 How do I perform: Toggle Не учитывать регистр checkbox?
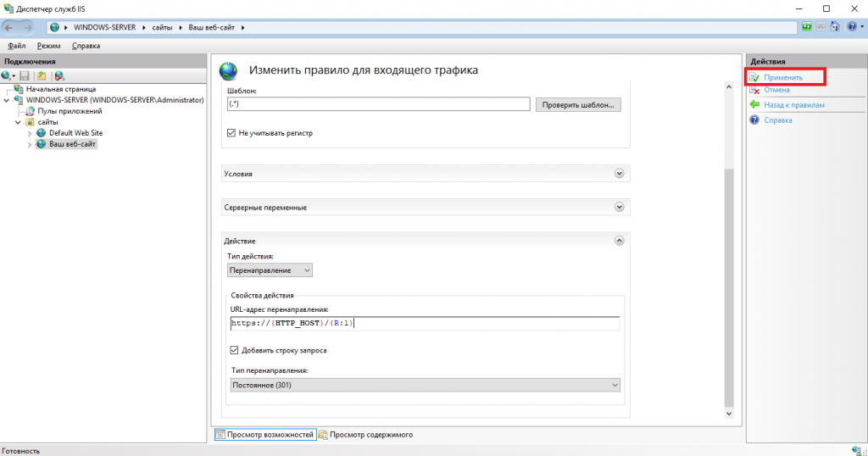tap(231, 133)
